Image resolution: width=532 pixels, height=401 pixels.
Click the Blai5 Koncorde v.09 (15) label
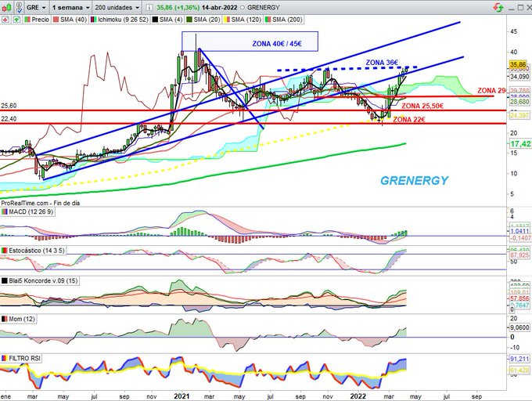40,281
